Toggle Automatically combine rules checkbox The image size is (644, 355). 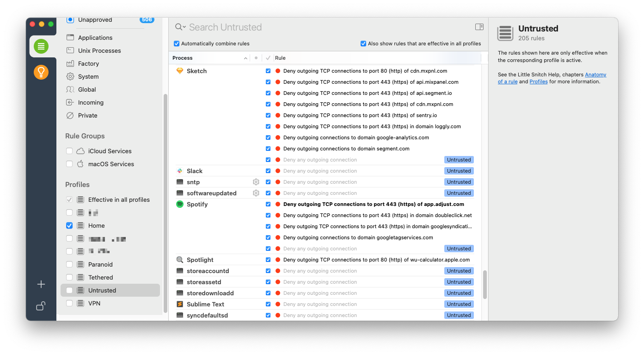pos(177,44)
